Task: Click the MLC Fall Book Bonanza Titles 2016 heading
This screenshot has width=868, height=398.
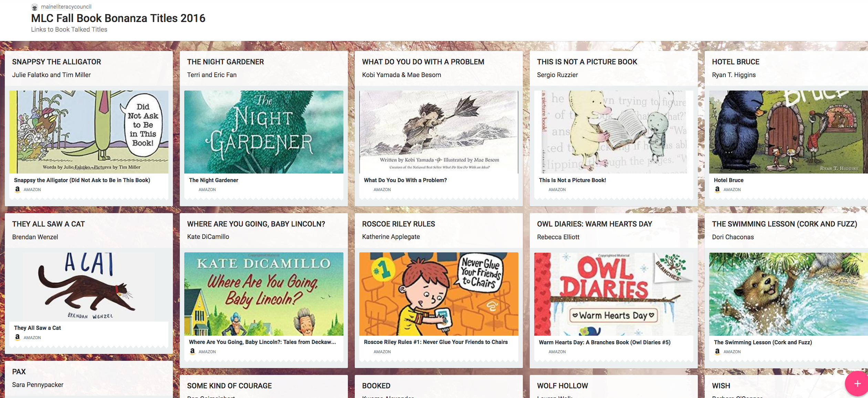Action: [118, 18]
